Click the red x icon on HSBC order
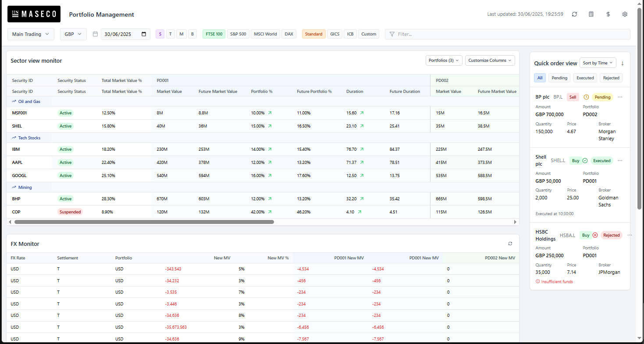 (x=595, y=235)
